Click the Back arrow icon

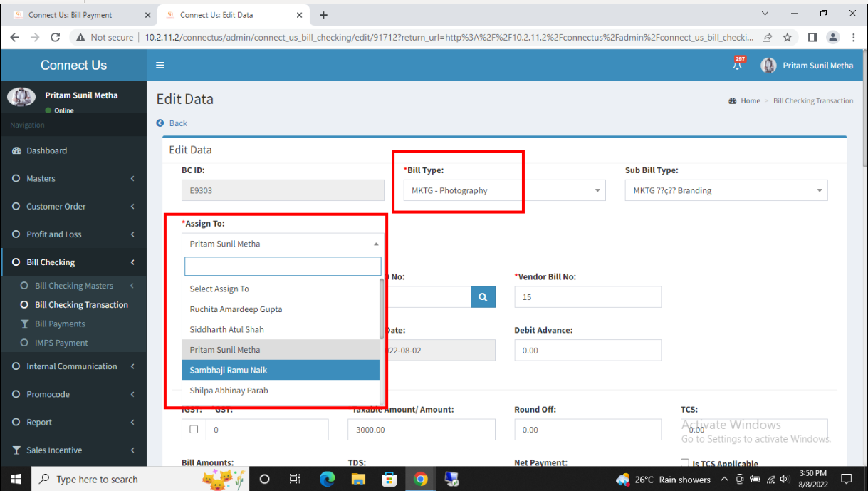click(160, 123)
